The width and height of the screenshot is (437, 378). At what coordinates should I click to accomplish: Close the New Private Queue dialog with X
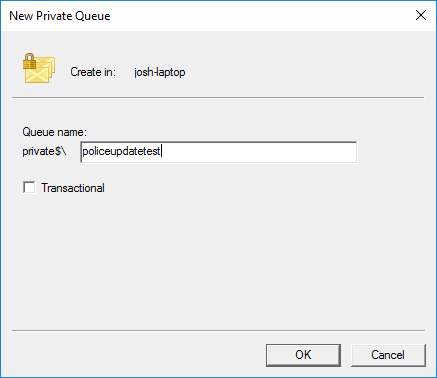pyautogui.click(x=421, y=15)
